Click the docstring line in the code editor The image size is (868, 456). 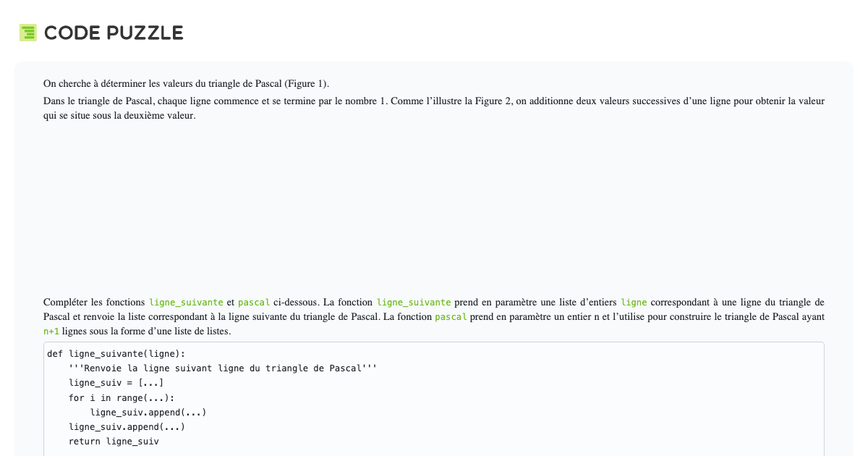point(223,368)
